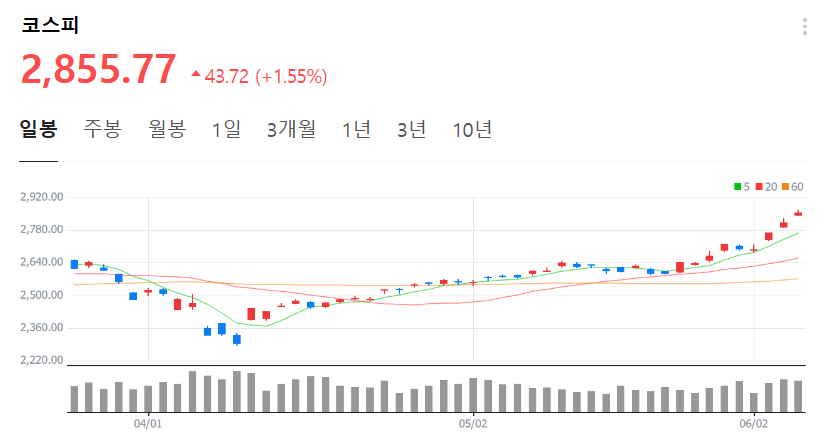Click the 04/01 date axis label
Image resolution: width=824 pixels, height=433 pixels.
coord(148,424)
